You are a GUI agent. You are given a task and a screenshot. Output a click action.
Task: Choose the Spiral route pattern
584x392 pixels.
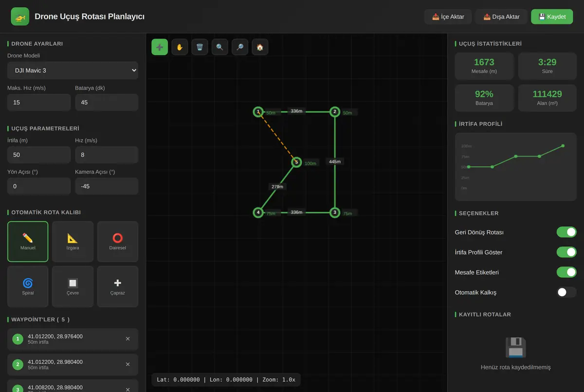coord(28,286)
